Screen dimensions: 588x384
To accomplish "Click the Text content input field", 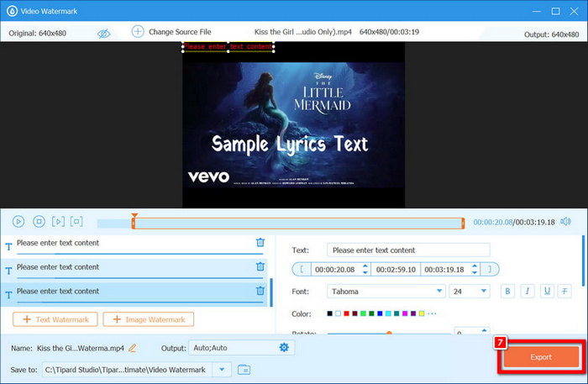I will 408,250.
